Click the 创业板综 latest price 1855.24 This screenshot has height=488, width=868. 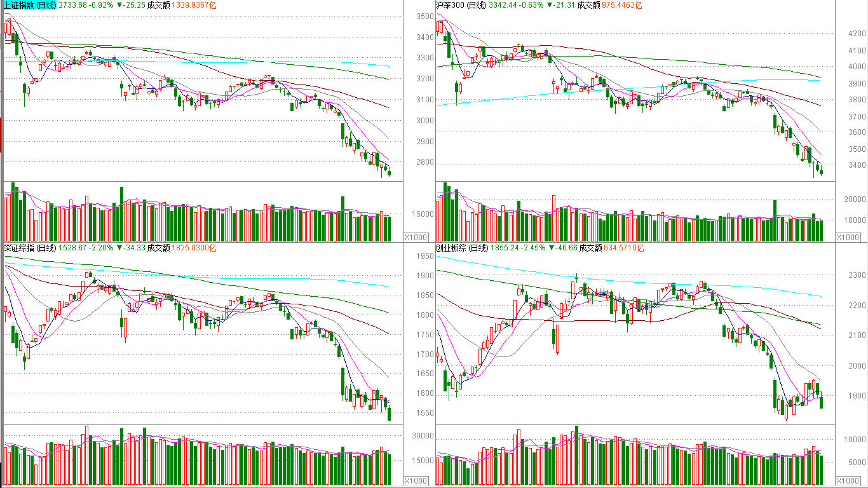[506, 248]
